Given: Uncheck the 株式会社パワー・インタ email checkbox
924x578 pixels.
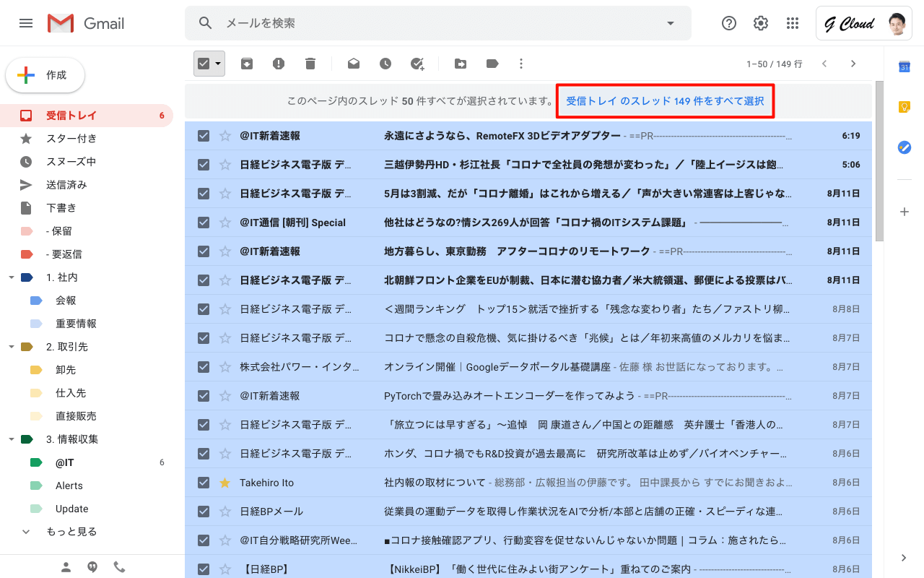Looking at the screenshot, I should point(204,367).
